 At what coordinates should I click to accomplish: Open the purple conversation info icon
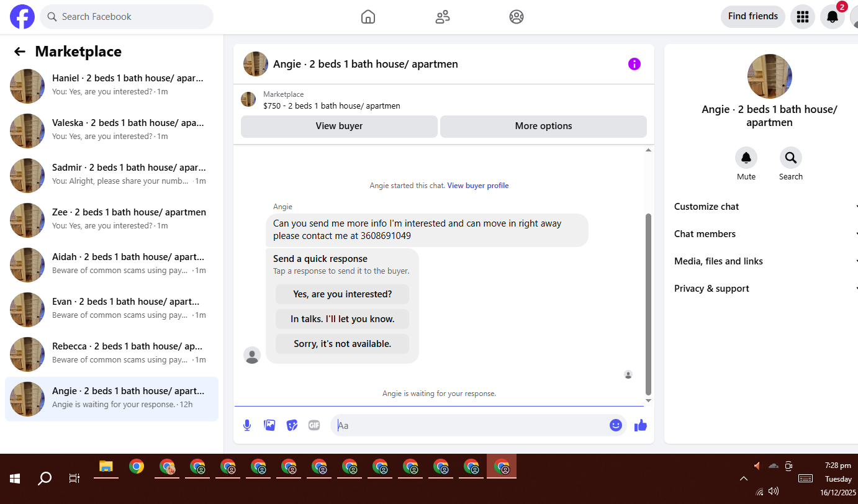pyautogui.click(x=634, y=64)
